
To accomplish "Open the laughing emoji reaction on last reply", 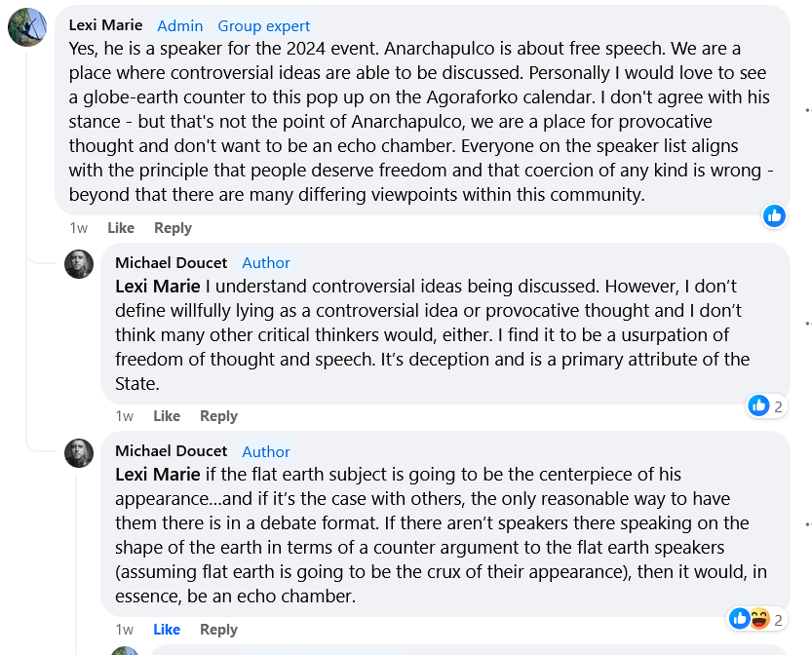I will tap(759, 619).
